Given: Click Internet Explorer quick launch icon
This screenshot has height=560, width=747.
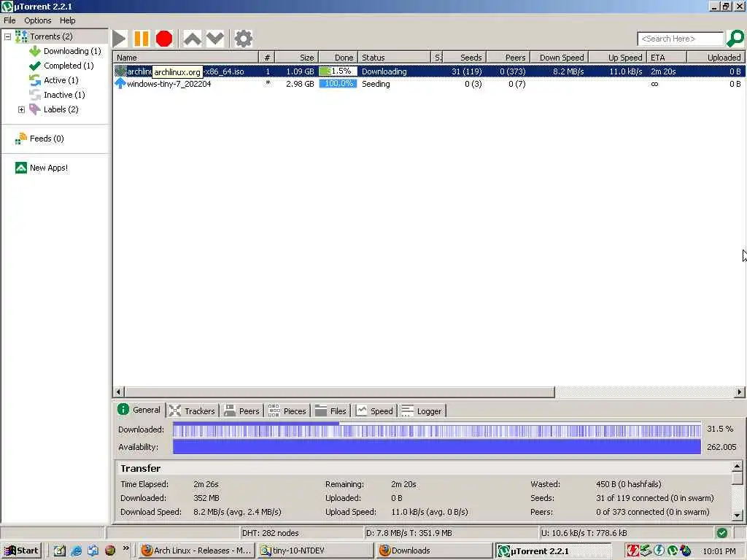Looking at the screenshot, I should (76, 551).
